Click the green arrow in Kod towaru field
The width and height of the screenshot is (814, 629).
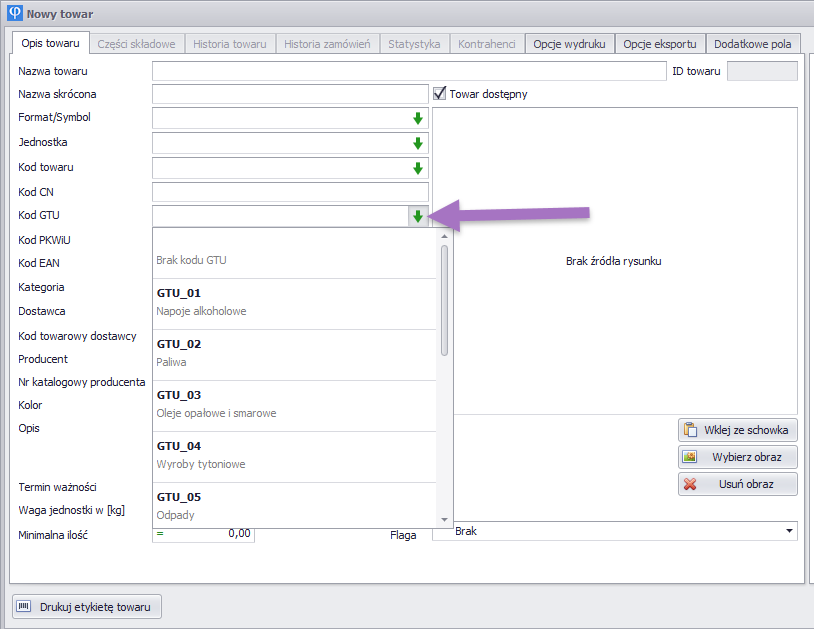click(x=418, y=168)
